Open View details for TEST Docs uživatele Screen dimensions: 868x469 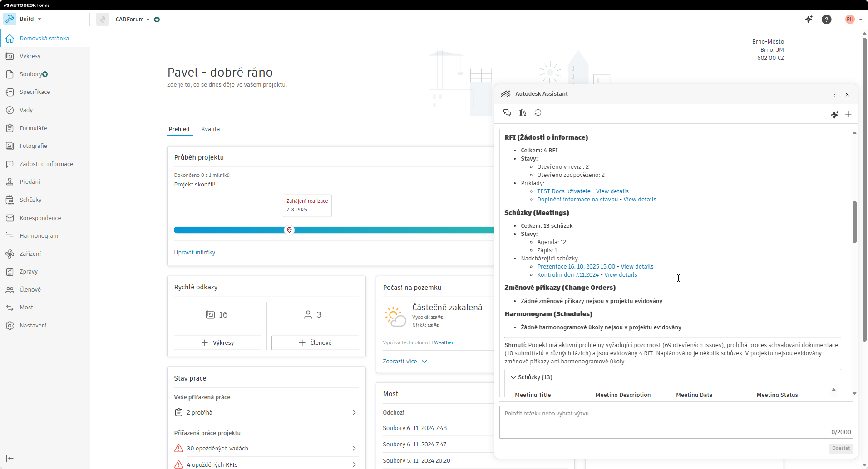[x=612, y=191]
